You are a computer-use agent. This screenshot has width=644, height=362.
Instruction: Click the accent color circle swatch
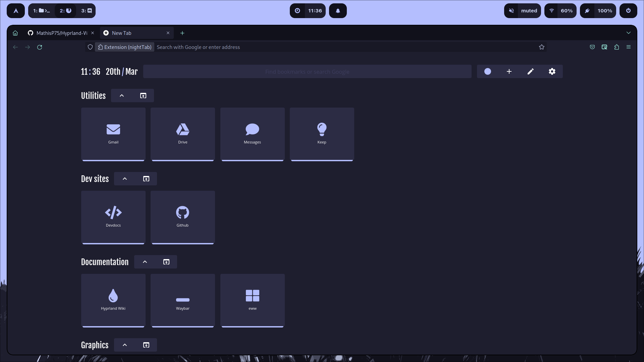point(487,71)
